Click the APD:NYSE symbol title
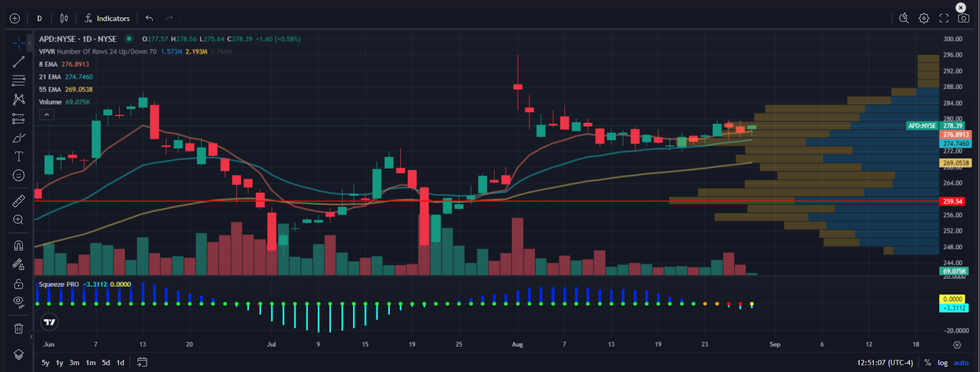 point(78,39)
